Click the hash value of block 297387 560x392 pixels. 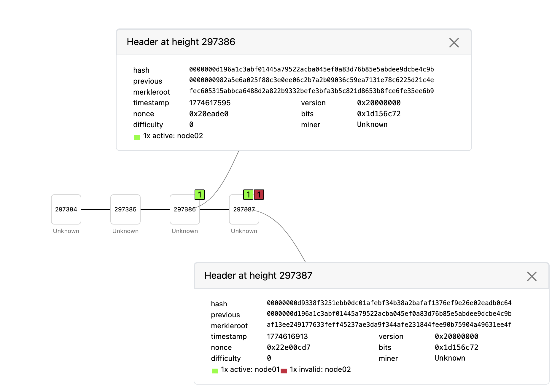(x=389, y=303)
